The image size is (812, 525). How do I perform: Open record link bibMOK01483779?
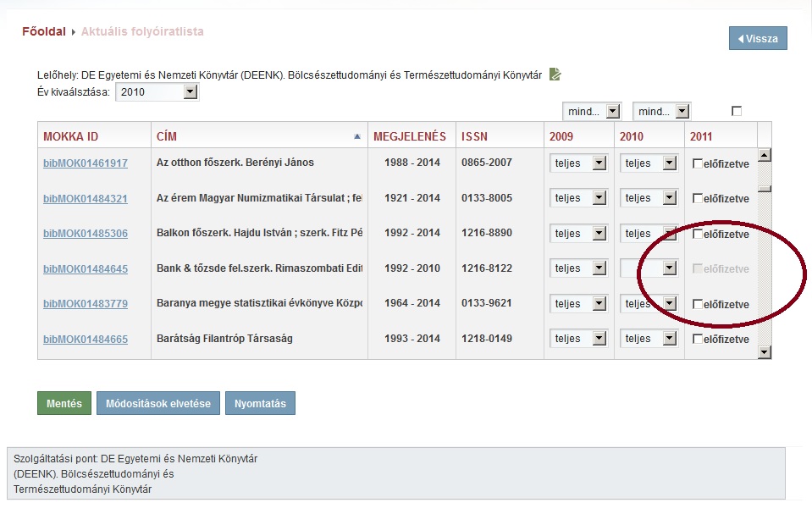pyautogui.click(x=86, y=304)
